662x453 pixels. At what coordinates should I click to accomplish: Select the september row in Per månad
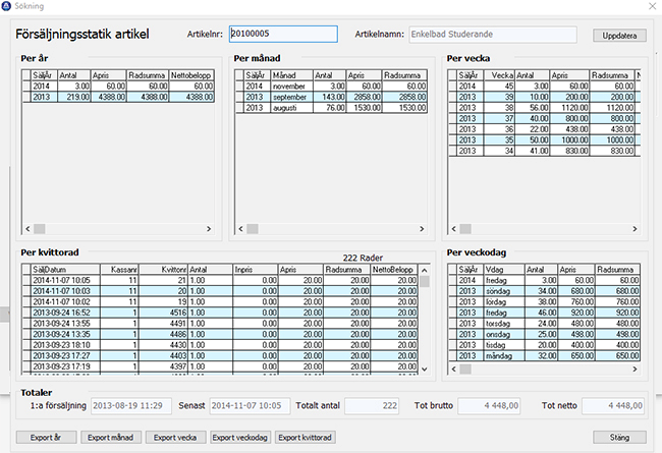pos(331,97)
